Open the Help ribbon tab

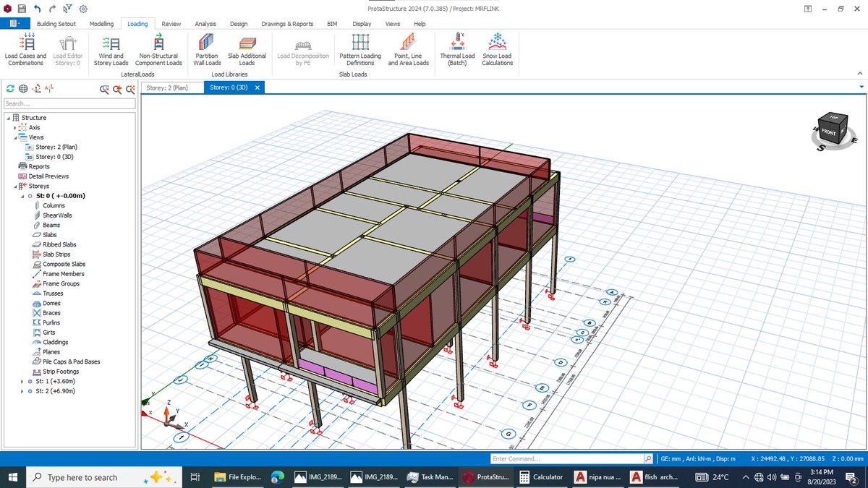point(420,24)
